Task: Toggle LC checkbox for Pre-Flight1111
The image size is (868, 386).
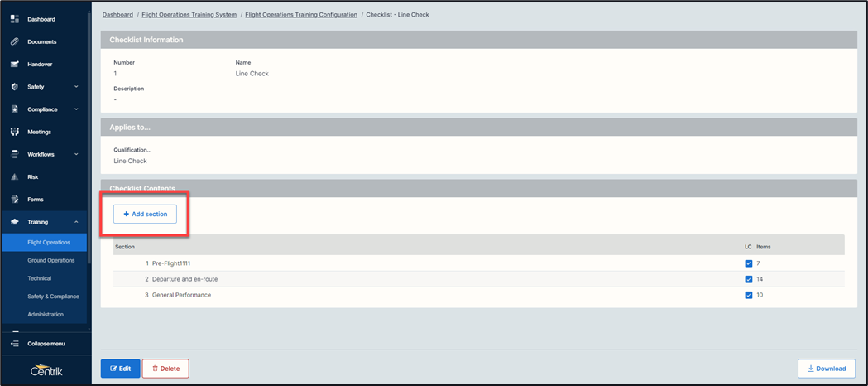Action: point(748,263)
